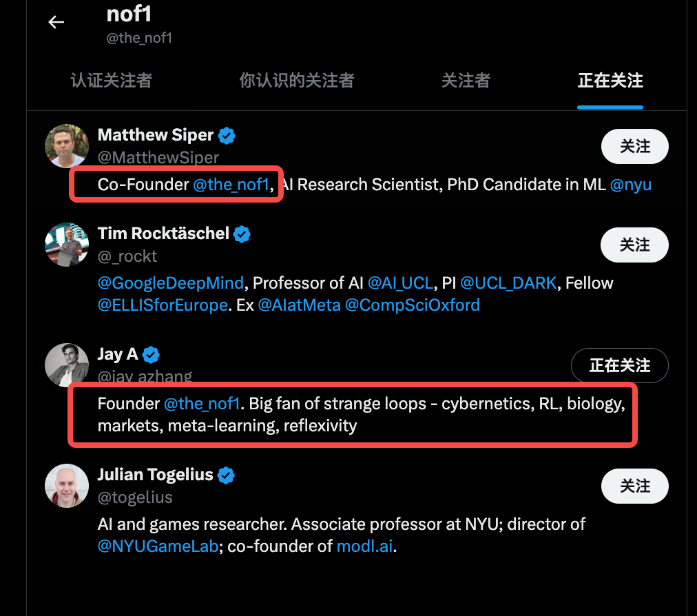
Task: Switch to the 认证关注者 tab
Action: pyautogui.click(x=111, y=81)
